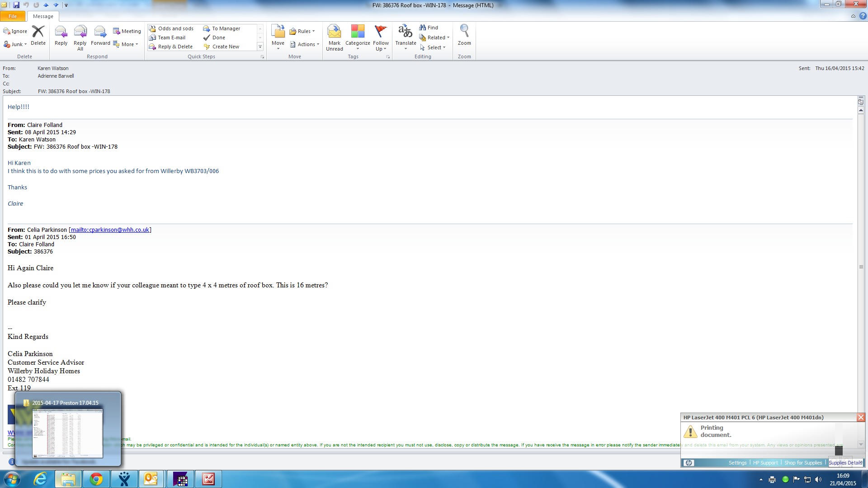Screen dimensions: 868x488
Task: Open the File tab
Action: (13, 16)
